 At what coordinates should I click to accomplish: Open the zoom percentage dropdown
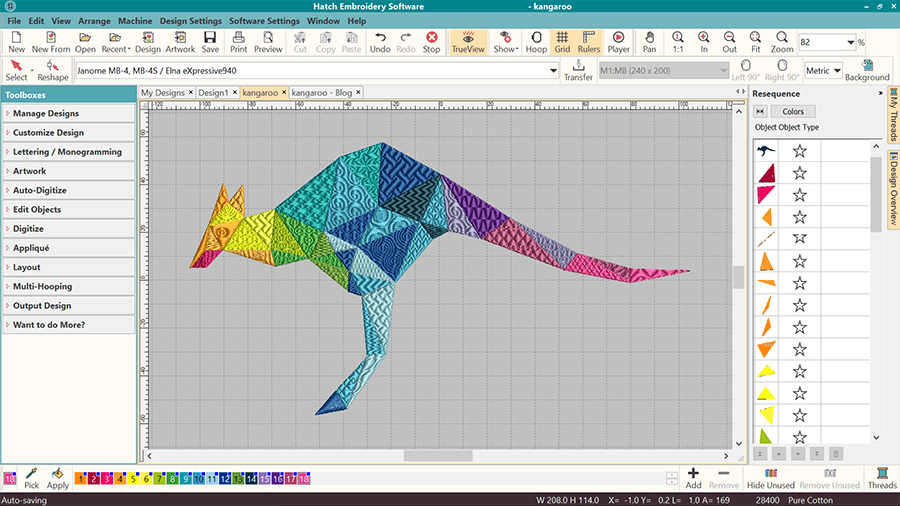(850, 42)
